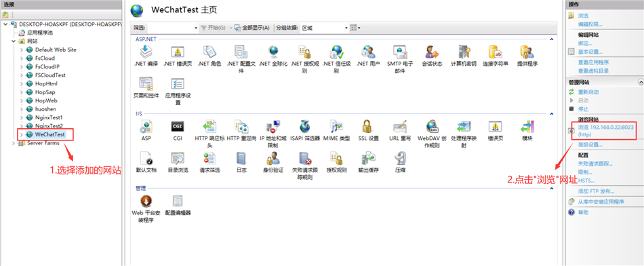Open the ISAPI 筛选器 icon
This screenshot has width=644, height=266.
[x=304, y=126]
